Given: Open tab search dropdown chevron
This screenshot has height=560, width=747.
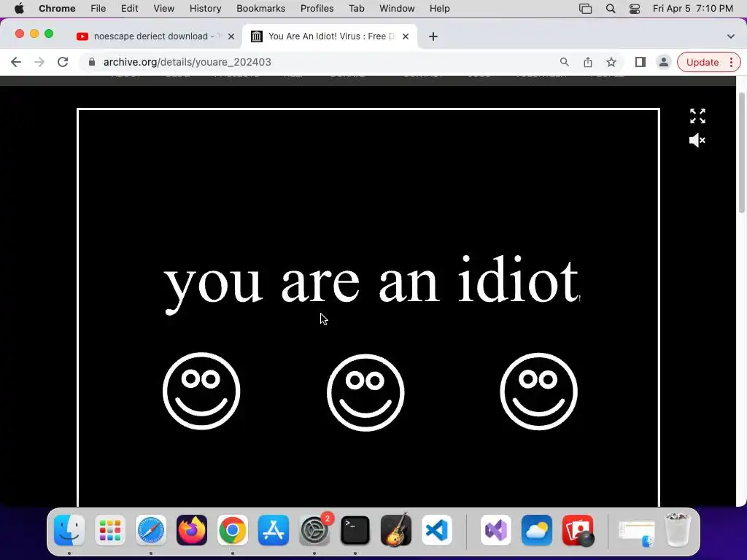Looking at the screenshot, I should coord(731,36).
